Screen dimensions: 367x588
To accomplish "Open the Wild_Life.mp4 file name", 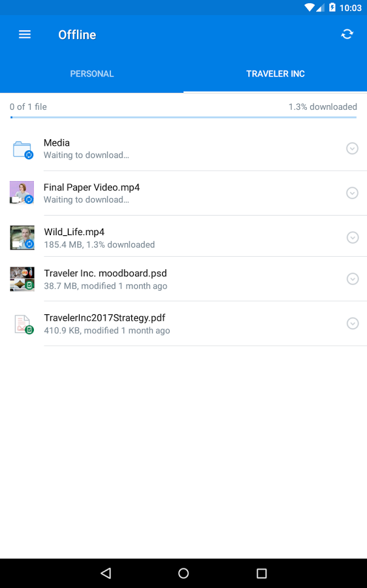I will (74, 232).
